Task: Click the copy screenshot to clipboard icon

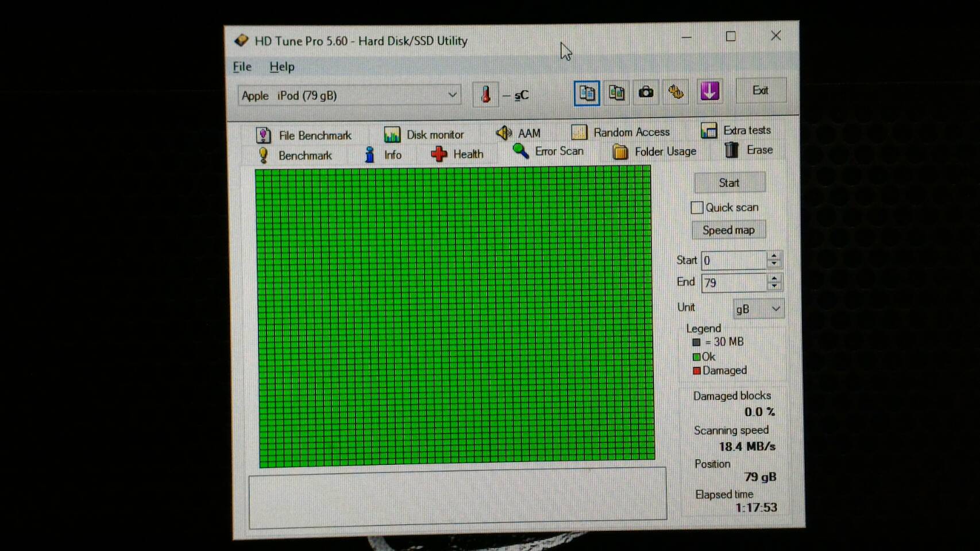Action: (x=616, y=92)
